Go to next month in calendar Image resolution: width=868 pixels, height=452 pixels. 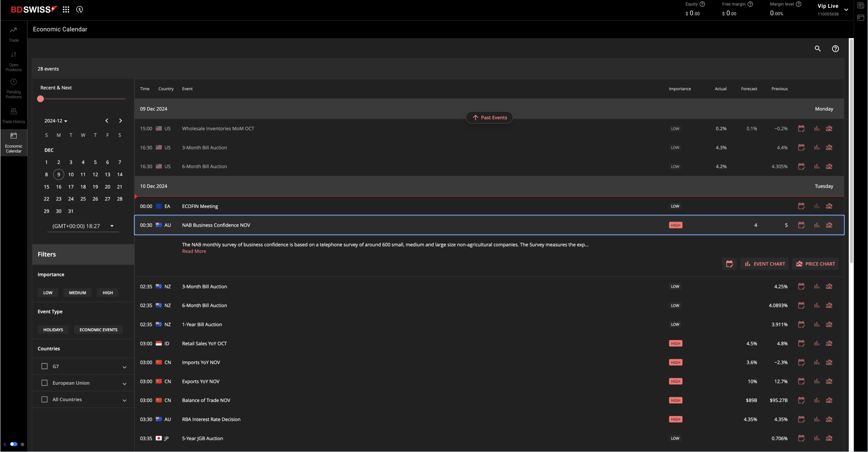120,121
